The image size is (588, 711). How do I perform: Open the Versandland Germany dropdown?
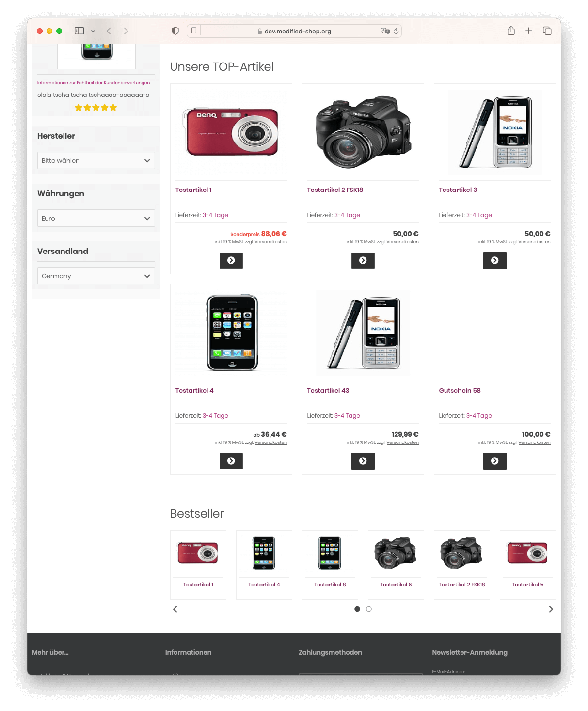[96, 276]
